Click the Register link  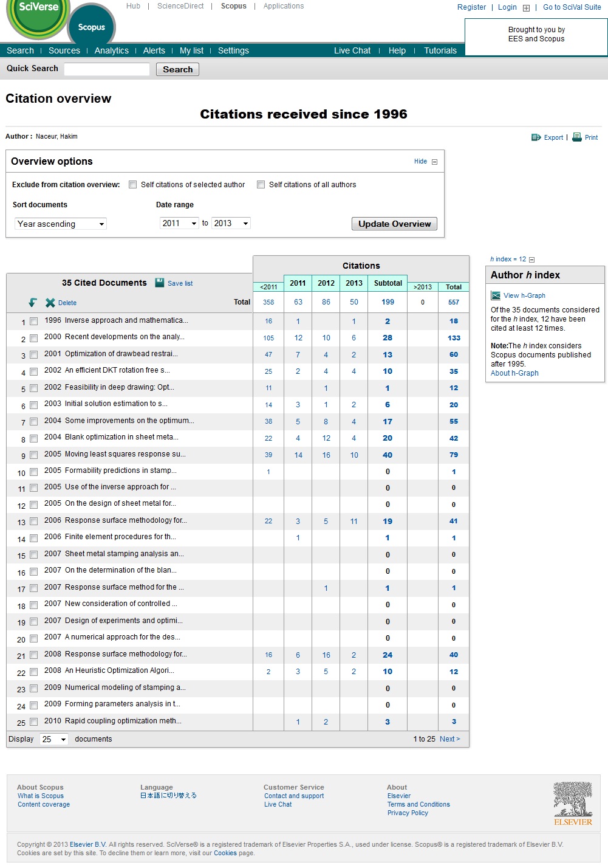[x=472, y=7]
